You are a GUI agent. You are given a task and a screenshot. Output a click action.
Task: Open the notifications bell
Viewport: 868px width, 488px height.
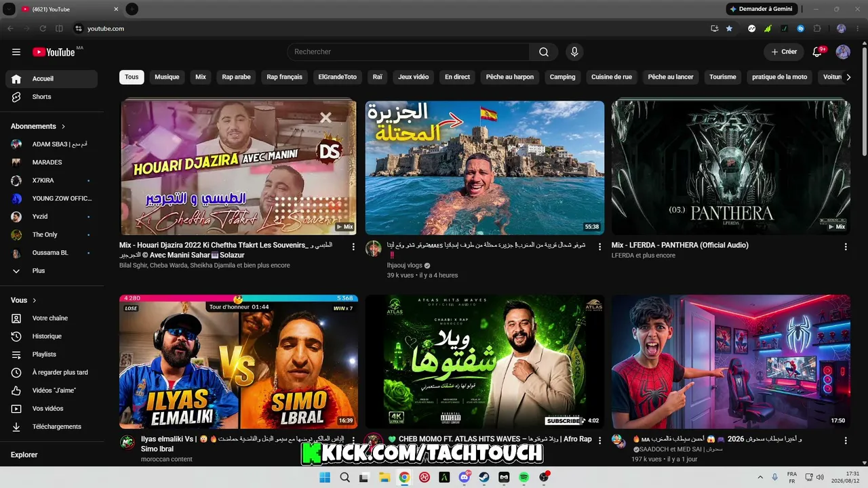(x=818, y=52)
